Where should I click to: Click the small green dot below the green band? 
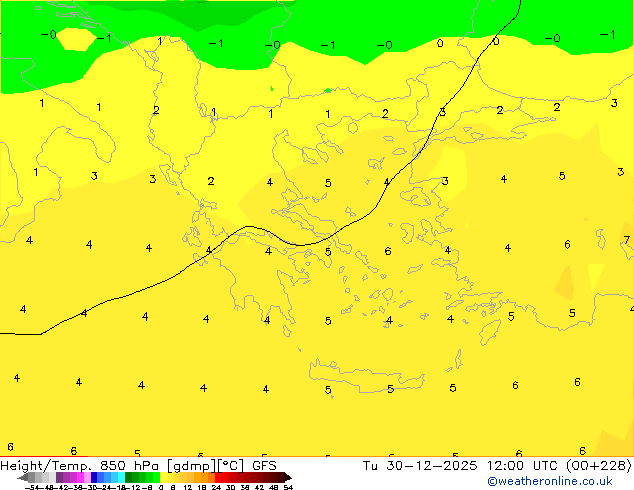click(x=272, y=89)
